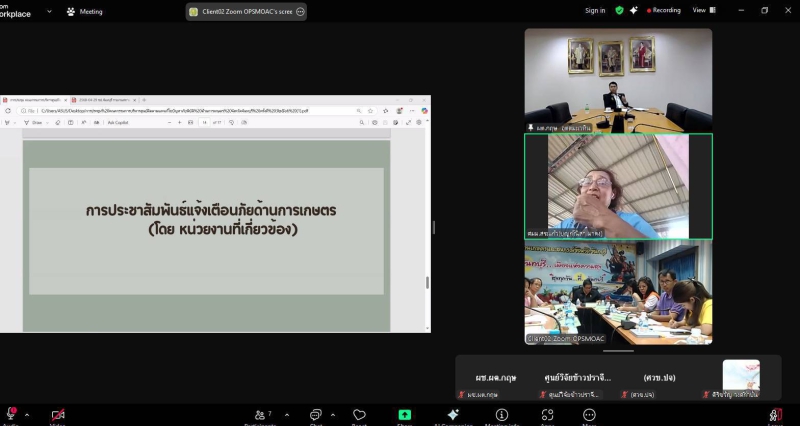800x426 pixels.
Task: Unmute the microphone with Audio icon
Action: 11,414
